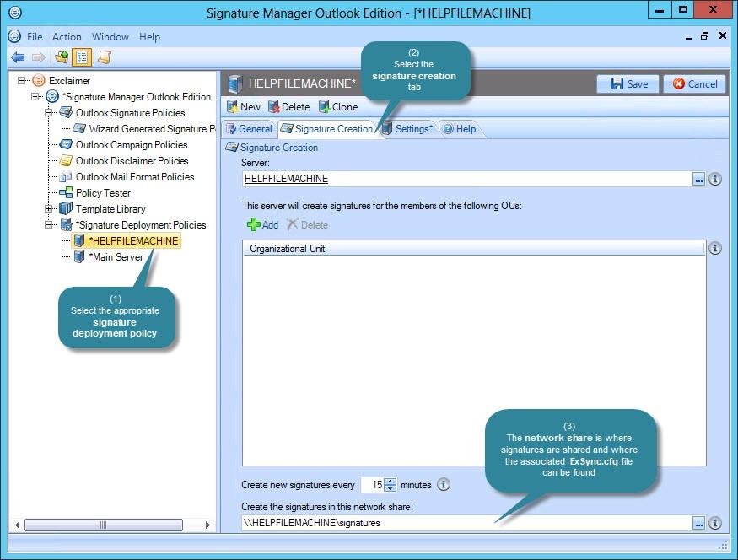Screen dimensions: 738x560
Task: Click the Server name field HELPFILEMACHINE
Action: coord(466,179)
